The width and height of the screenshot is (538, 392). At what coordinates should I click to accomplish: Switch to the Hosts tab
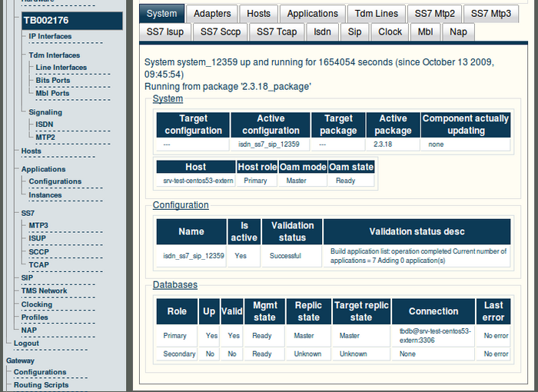tap(258, 13)
